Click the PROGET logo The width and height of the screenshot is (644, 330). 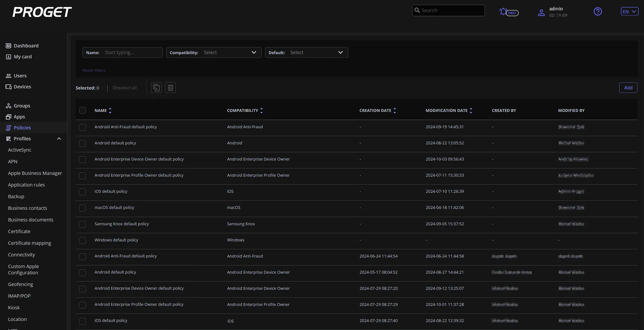pyautogui.click(x=42, y=12)
